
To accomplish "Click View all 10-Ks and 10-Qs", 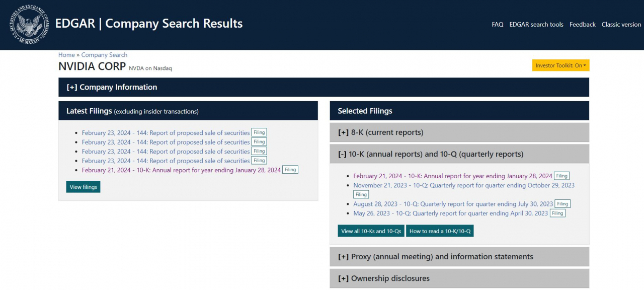I will [371, 231].
